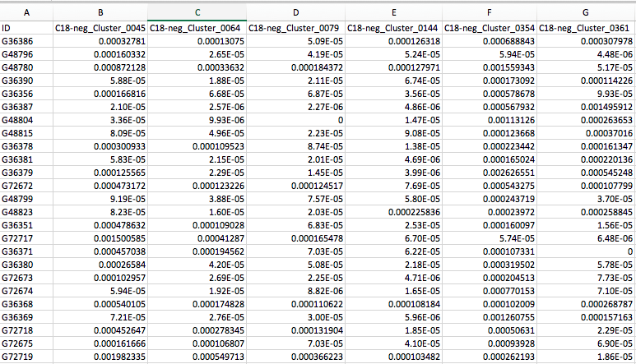Click value 0.00032781 in G36386 row
Image resolution: width=636 pixels, height=364 pixels.
pos(100,41)
